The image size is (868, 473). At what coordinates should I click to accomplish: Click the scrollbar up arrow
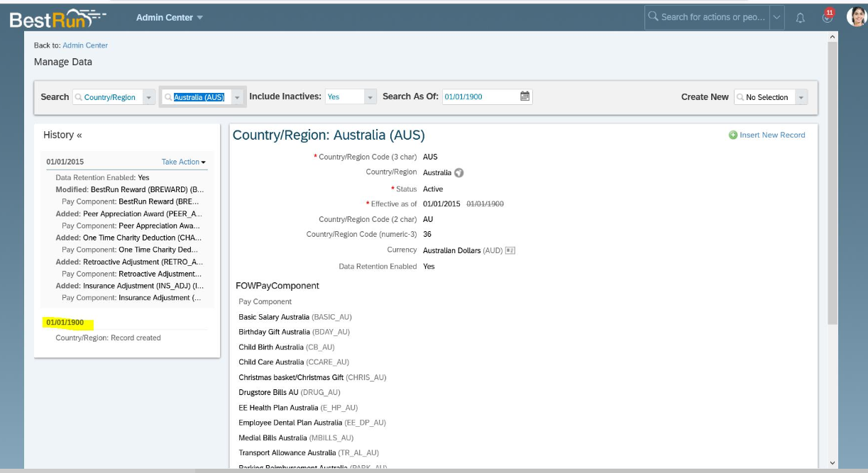833,36
